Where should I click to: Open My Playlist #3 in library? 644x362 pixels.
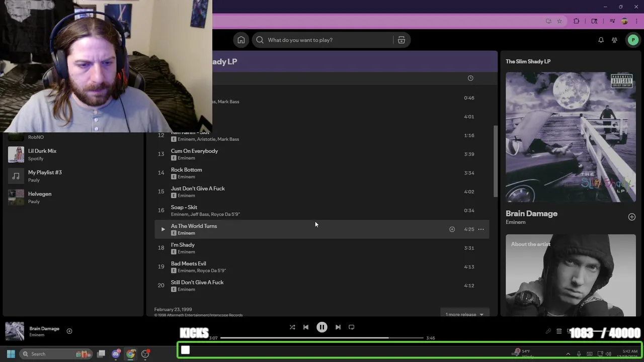[x=73, y=176]
